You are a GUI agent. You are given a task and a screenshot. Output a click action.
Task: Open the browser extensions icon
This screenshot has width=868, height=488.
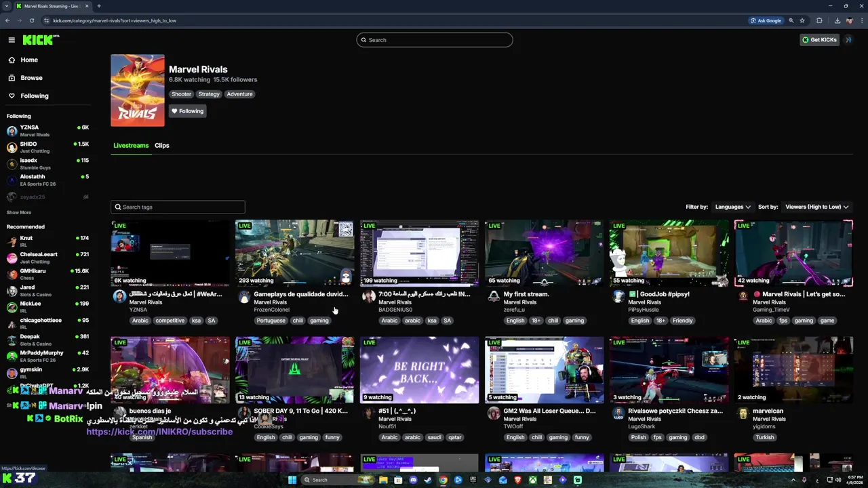coord(819,20)
